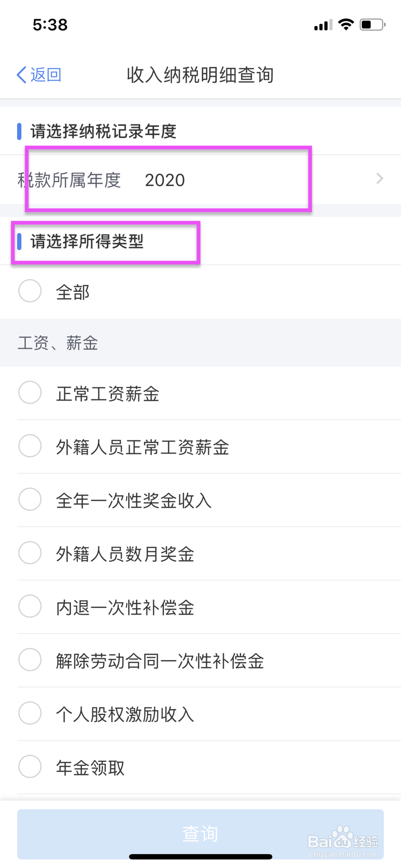Tap the back chevron arrow icon
This screenshot has height=868, width=401.
[22, 75]
